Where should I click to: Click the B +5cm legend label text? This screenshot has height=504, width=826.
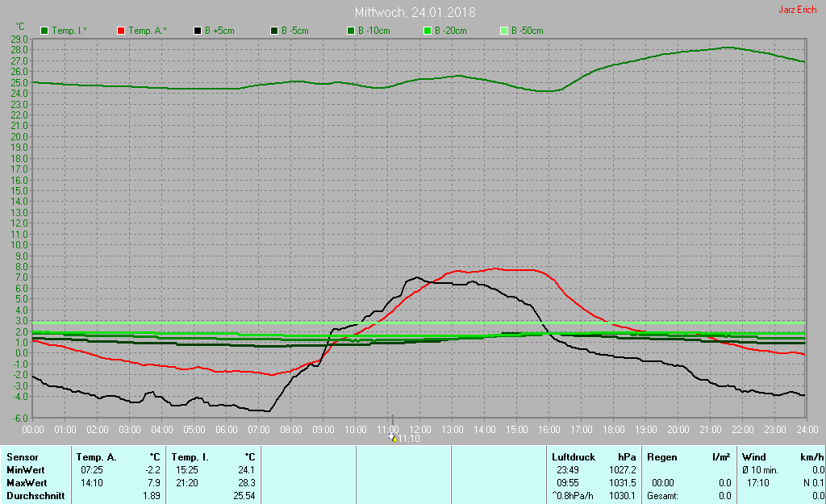(x=219, y=31)
